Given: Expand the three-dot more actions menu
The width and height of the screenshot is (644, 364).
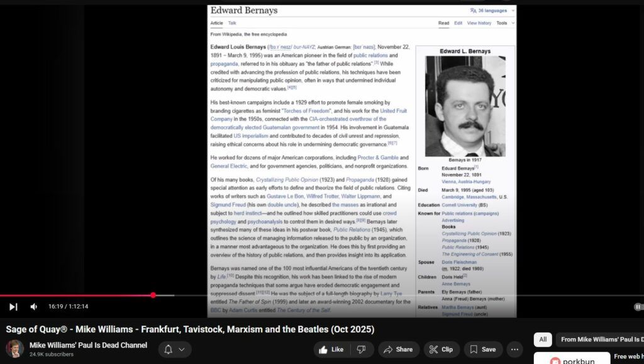Looking at the screenshot, I should coord(515,350).
